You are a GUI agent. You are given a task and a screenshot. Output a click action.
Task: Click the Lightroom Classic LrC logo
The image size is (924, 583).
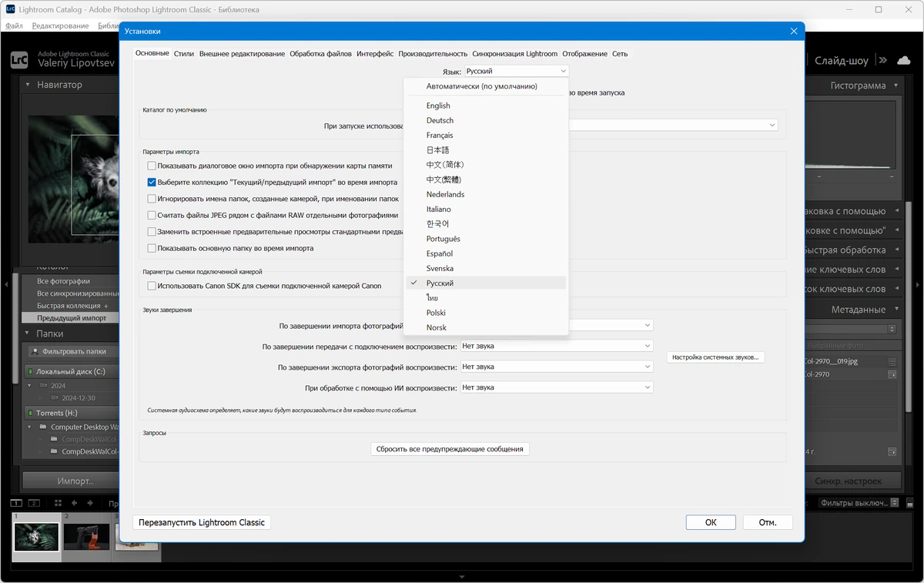coord(19,60)
